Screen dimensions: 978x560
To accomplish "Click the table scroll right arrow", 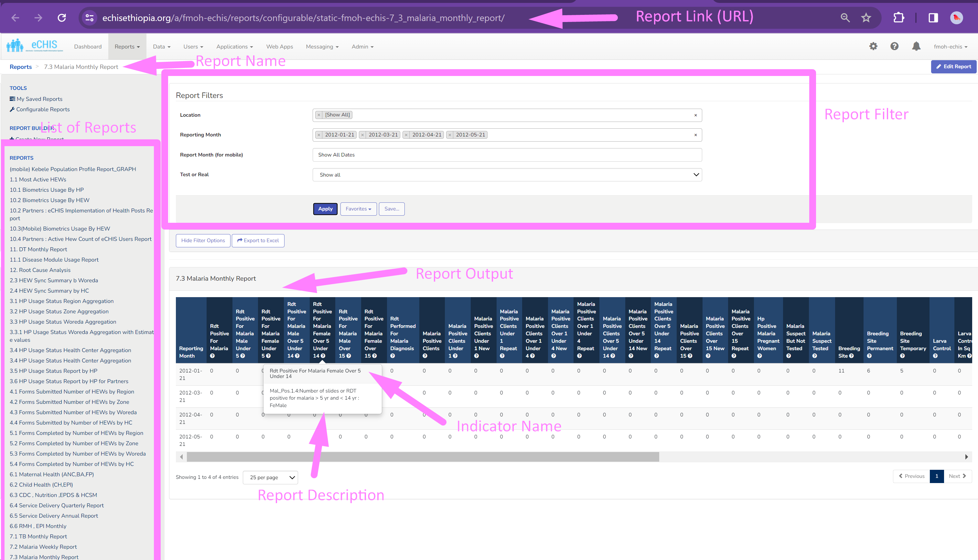I will point(966,457).
